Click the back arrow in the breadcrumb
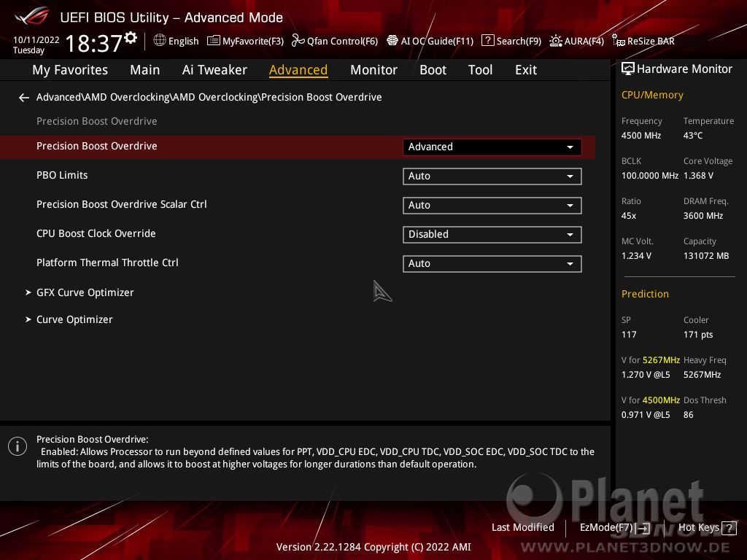This screenshot has height=560, width=747. [x=24, y=98]
